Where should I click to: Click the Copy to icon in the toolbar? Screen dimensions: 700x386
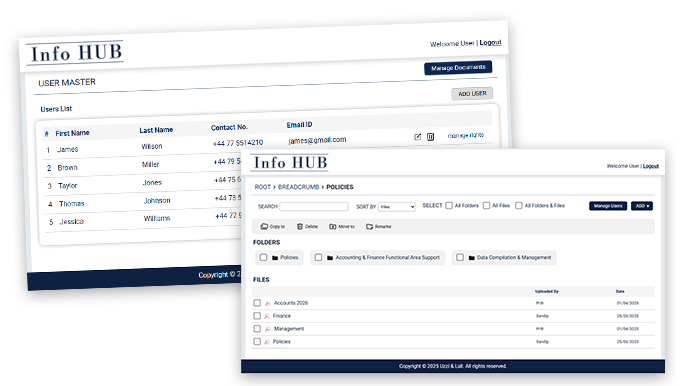[264, 226]
